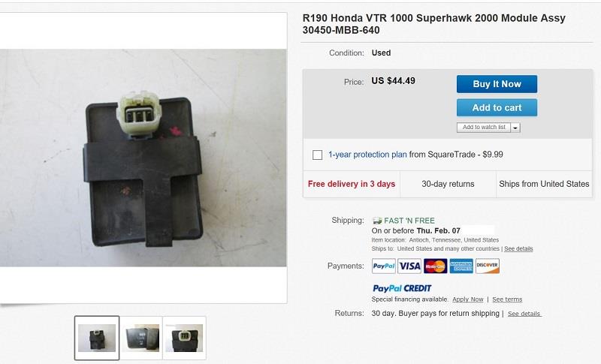
Task: Open the 1-year protection plan link
Action: [x=367, y=155]
